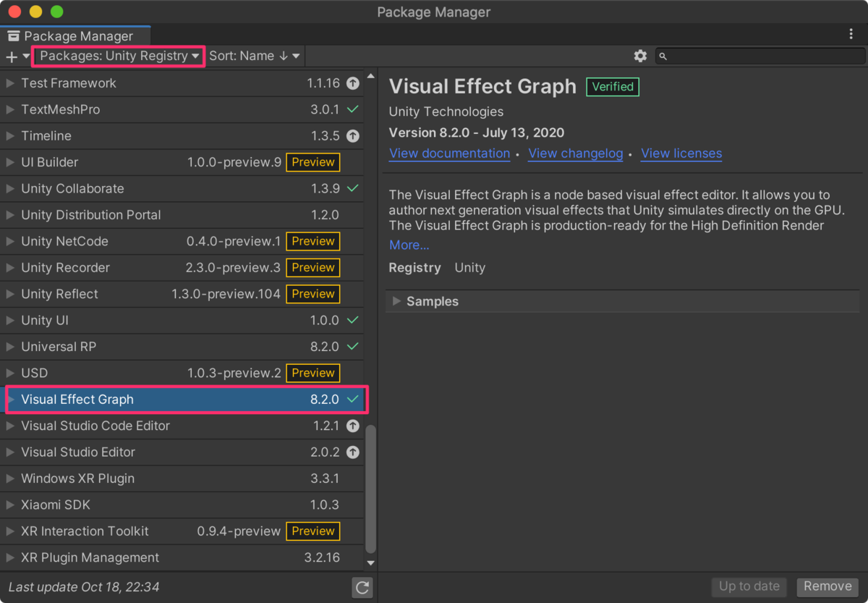Open the add package plus menu

pyautogui.click(x=17, y=56)
